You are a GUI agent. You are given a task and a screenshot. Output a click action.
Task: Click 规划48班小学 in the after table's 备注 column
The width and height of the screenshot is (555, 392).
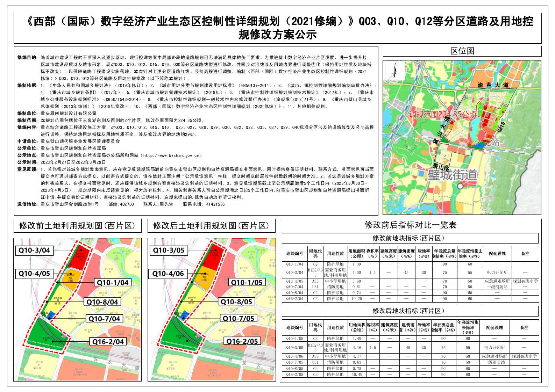pyautogui.click(x=524, y=356)
